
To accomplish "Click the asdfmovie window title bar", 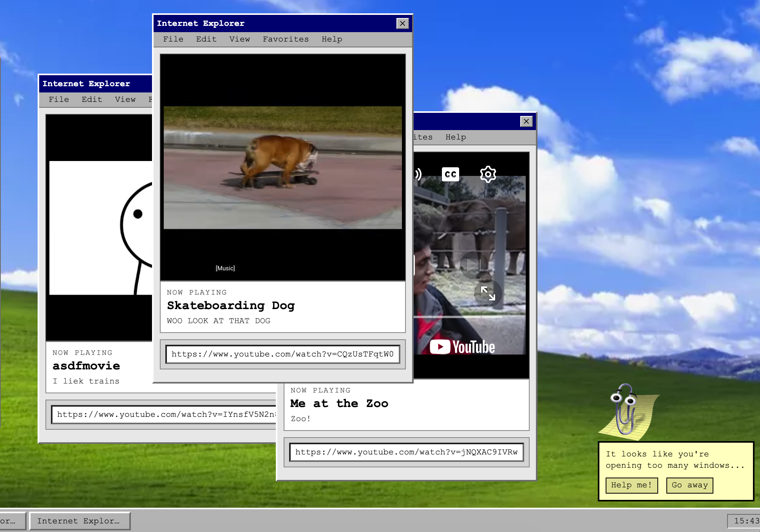I will coord(96,84).
